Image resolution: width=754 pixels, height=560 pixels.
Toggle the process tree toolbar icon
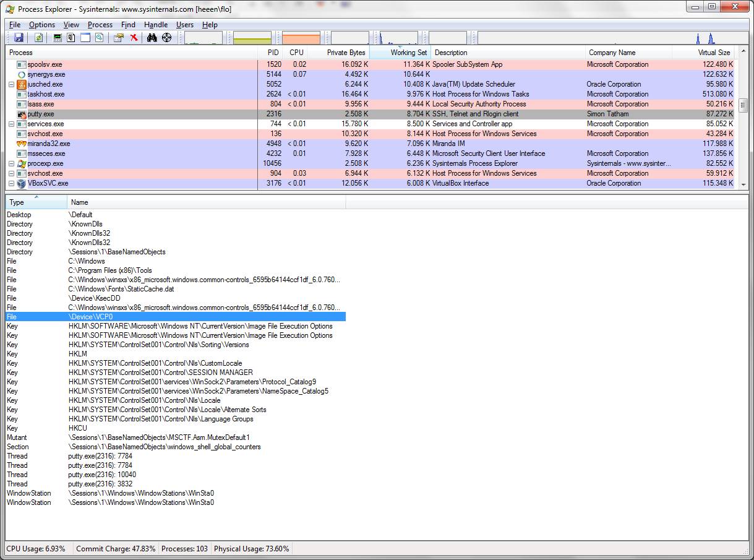[71, 38]
